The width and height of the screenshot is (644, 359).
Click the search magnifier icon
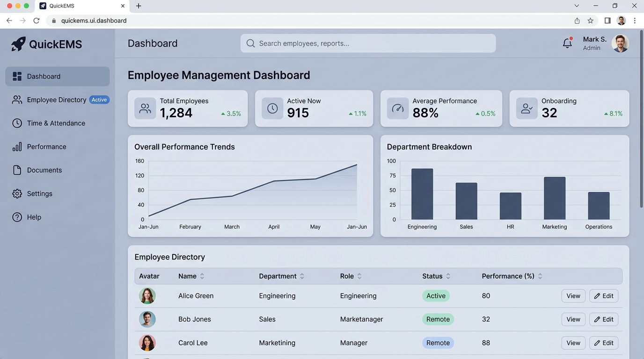coord(251,43)
